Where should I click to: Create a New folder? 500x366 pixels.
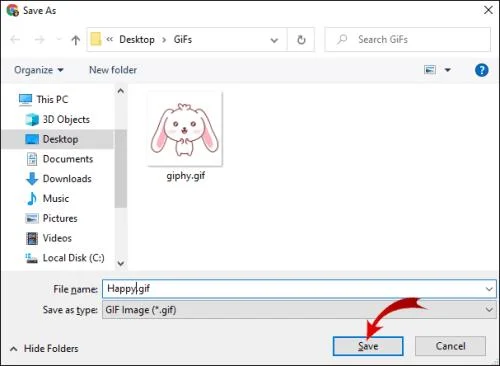point(113,70)
